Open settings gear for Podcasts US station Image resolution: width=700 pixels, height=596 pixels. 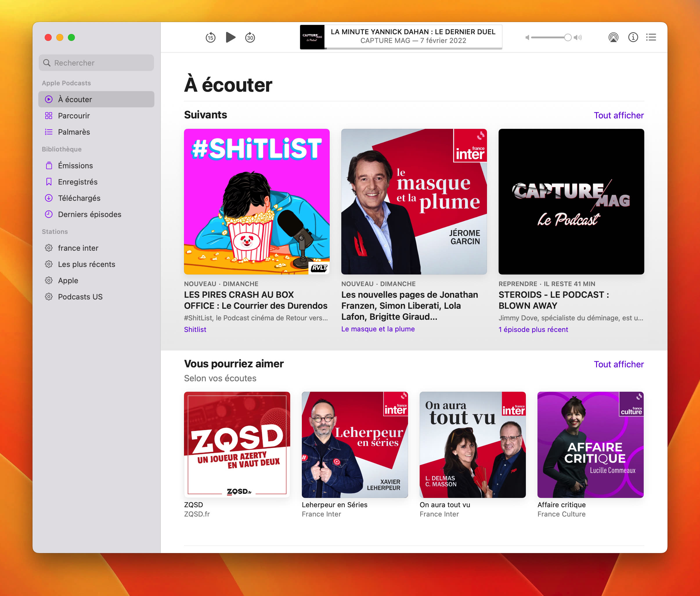pos(49,297)
